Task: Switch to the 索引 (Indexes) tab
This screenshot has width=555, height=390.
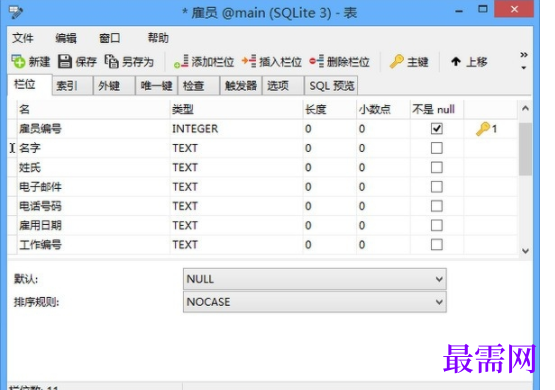Action: coord(72,86)
